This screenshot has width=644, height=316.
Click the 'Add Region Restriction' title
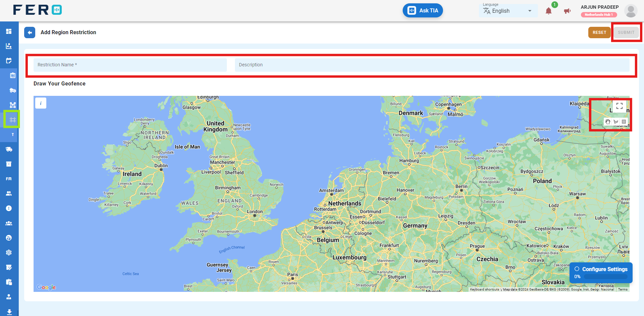(68, 33)
